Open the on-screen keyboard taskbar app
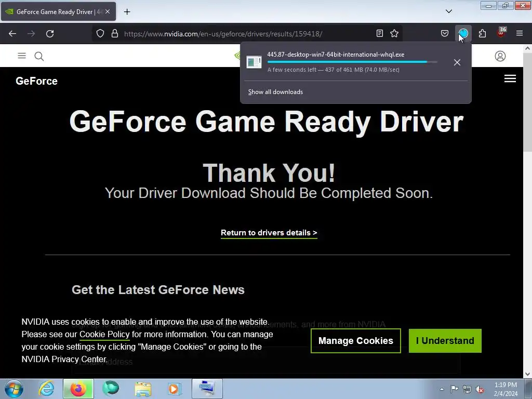This screenshot has height=399, width=532. point(207,389)
